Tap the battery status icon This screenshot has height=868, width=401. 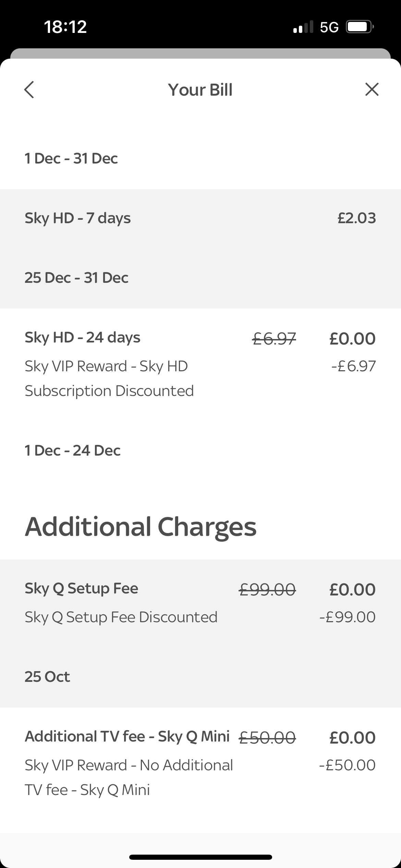(x=360, y=27)
